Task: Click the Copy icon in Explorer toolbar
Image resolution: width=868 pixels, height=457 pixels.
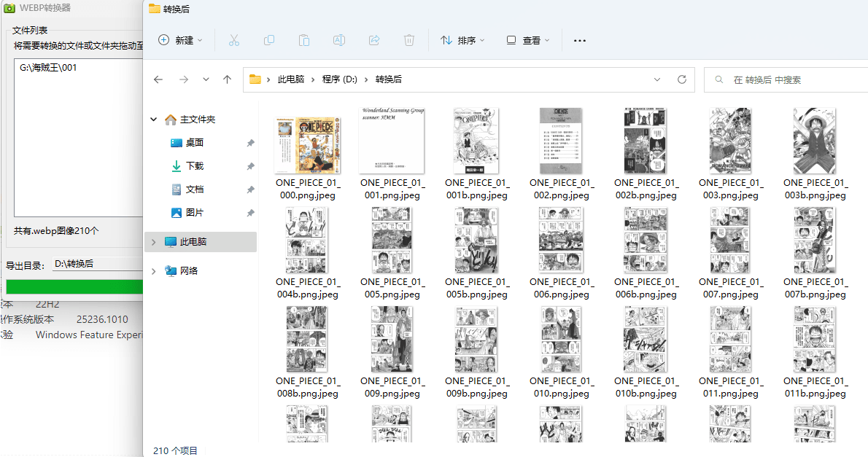Action: click(x=269, y=40)
